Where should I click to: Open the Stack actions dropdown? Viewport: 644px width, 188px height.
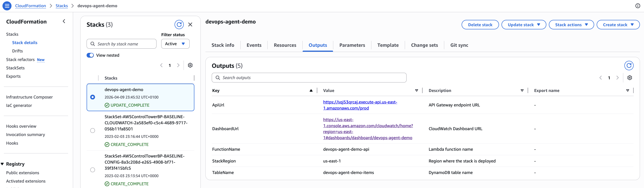pyautogui.click(x=571, y=25)
